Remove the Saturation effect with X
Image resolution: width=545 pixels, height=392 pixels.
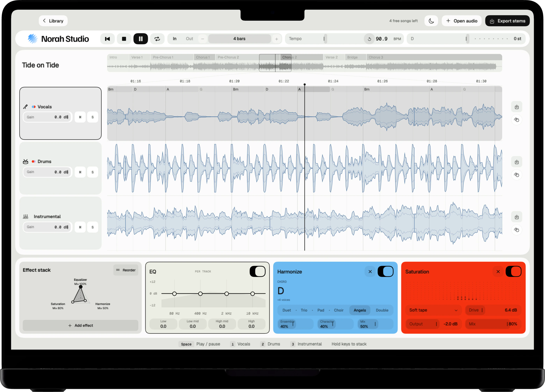coord(498,272)
